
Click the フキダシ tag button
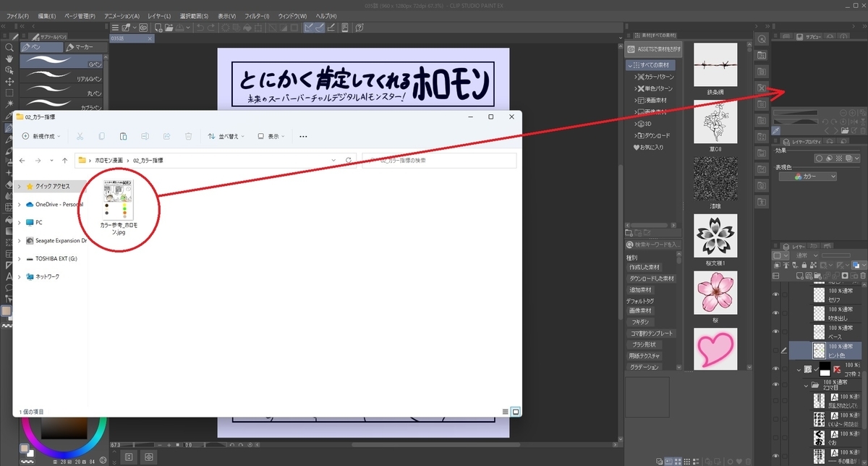[642, 322]
